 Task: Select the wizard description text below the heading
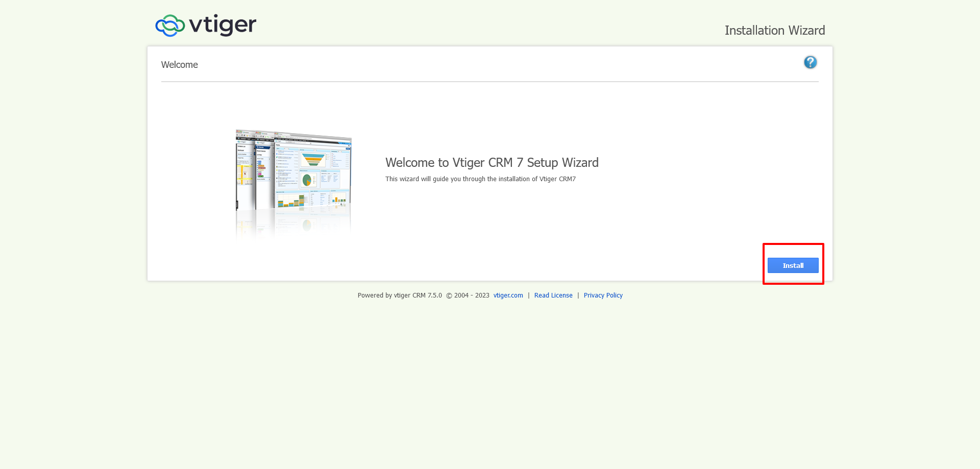click(480, 179)
